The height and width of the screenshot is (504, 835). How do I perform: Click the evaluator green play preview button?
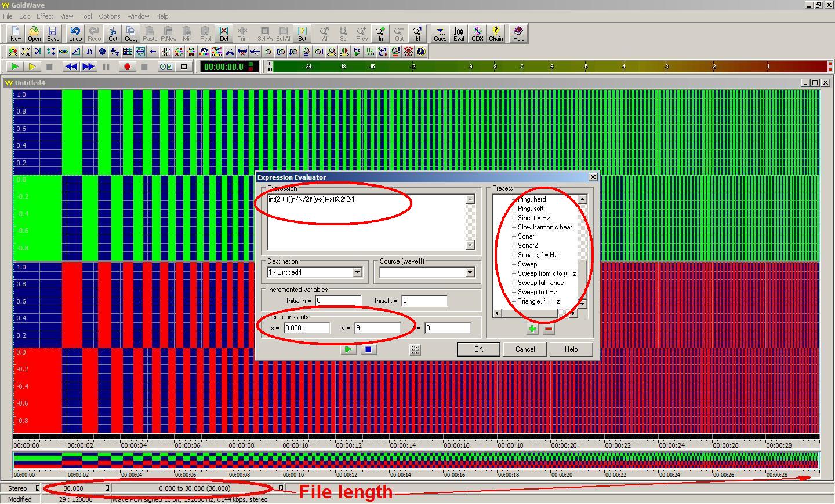[x=348, y=349]
